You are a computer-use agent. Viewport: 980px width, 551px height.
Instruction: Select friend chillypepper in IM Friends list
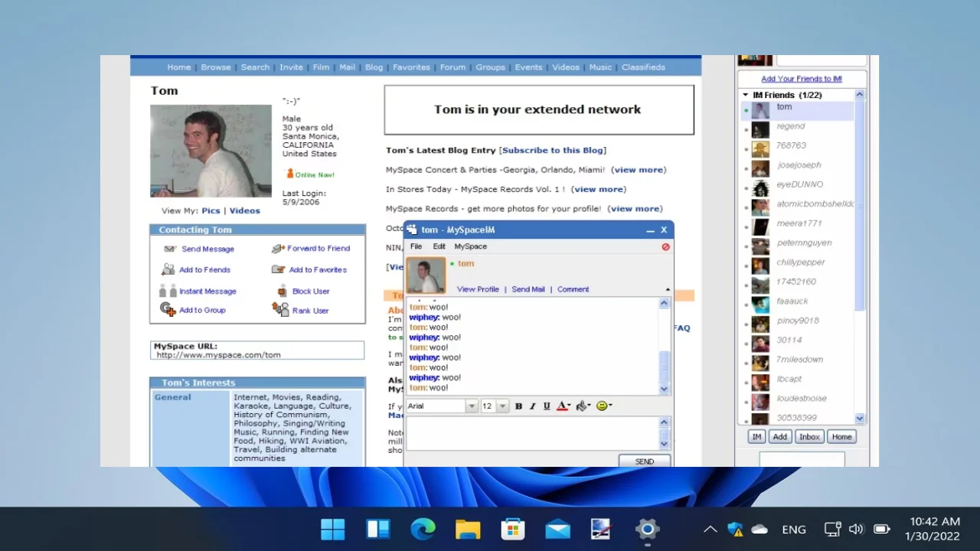click(x=797, y=266)
